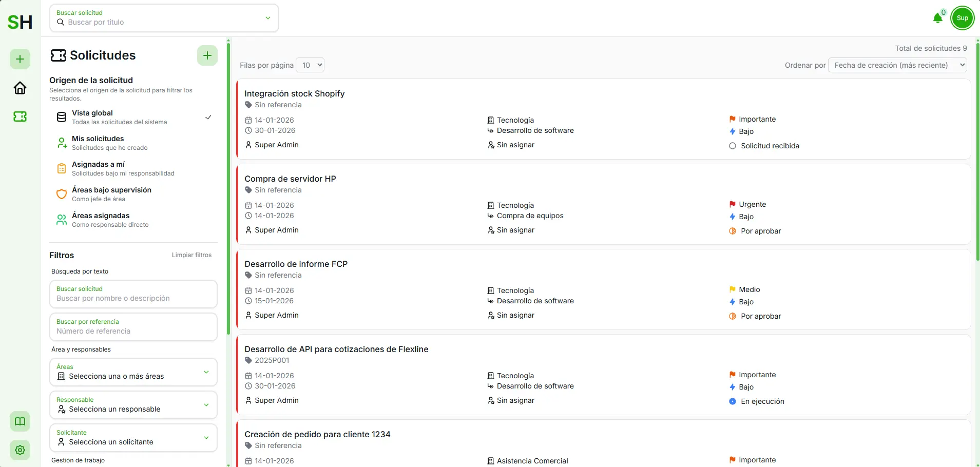Click Compra de equipos category text
The width and height of the screenshot is (980, 467).
(x=530, y=216)
